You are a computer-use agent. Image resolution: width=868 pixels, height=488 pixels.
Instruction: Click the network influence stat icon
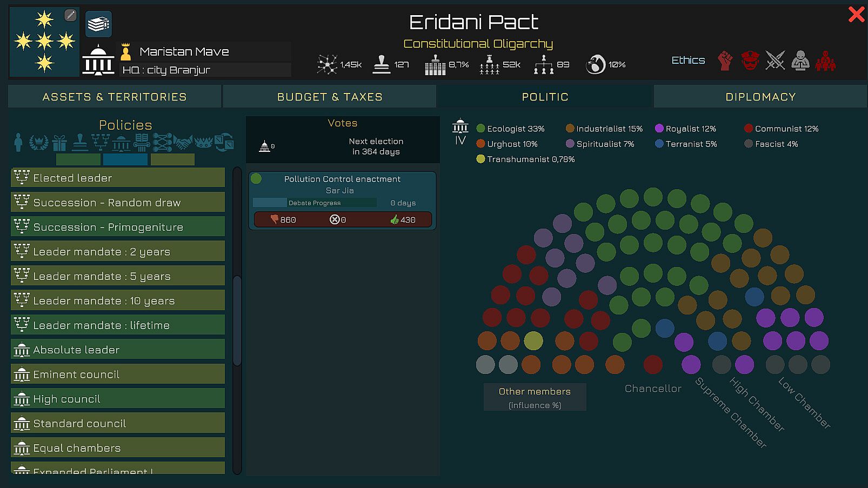327,64
